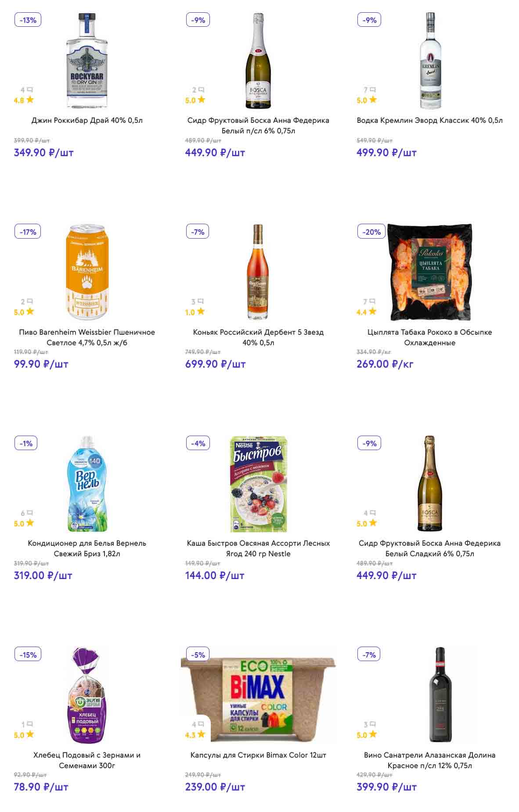The image size is (519, 812).
Task: Click the -13% discount badge on gin
Action: click(x=28, y=20)
